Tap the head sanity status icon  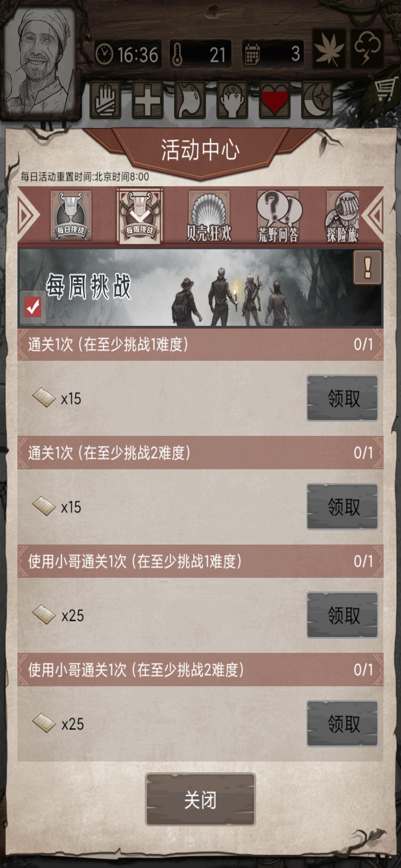[x=232, y=100]
